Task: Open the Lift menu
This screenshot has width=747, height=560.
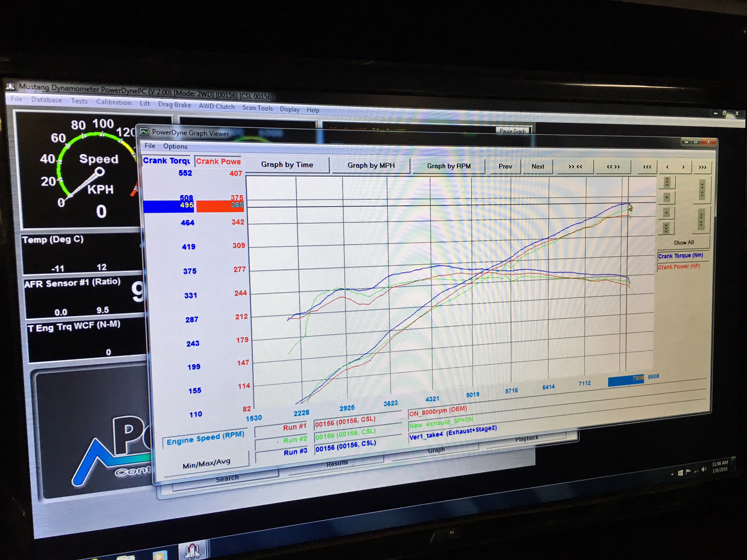Action: click(145, 103)
